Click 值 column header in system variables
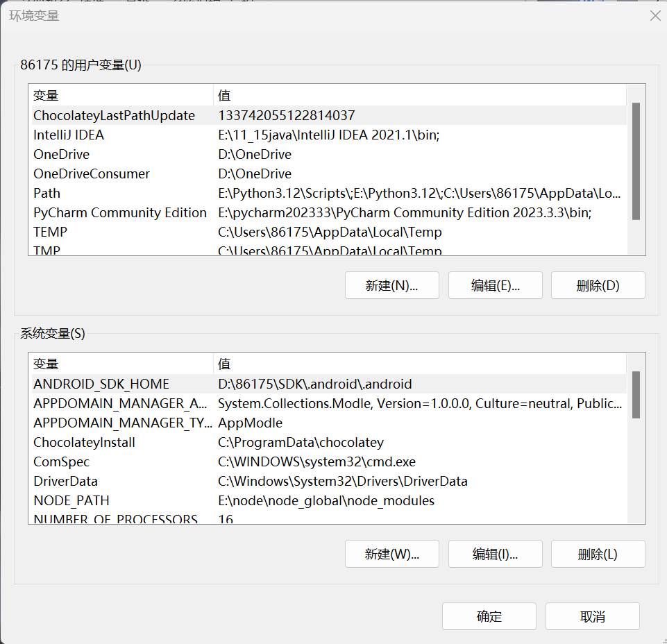Screen dimensions: 667x644 pos(416,364)
